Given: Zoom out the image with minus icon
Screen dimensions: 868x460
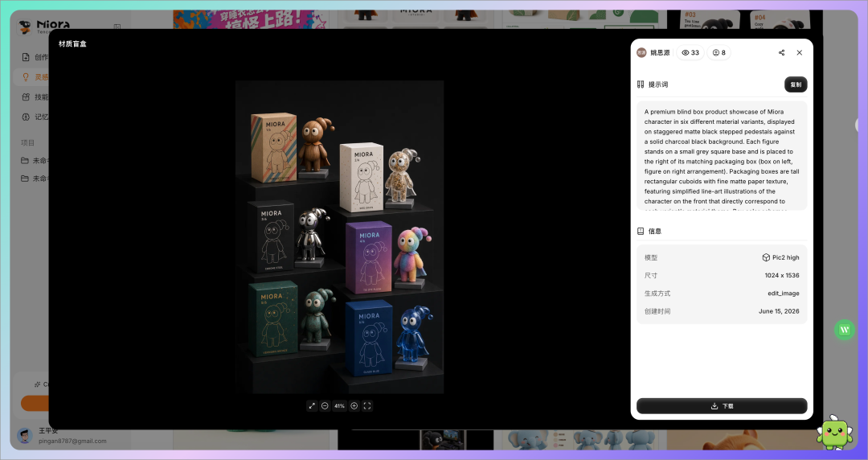Looking at the screenshot, I should coord(325,405).
